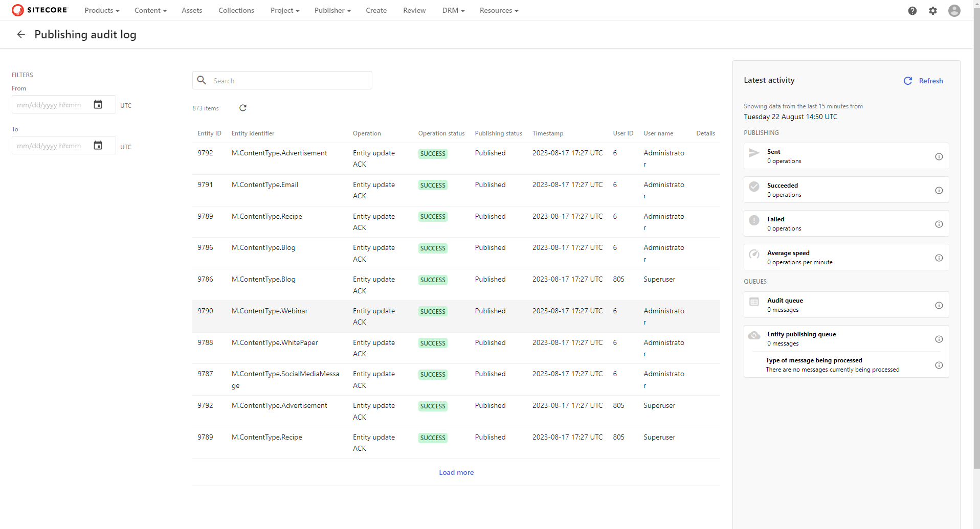Select the M.ContentType.Email row
The width and height of the screenshot is (980, 529).
coord(456,190)
